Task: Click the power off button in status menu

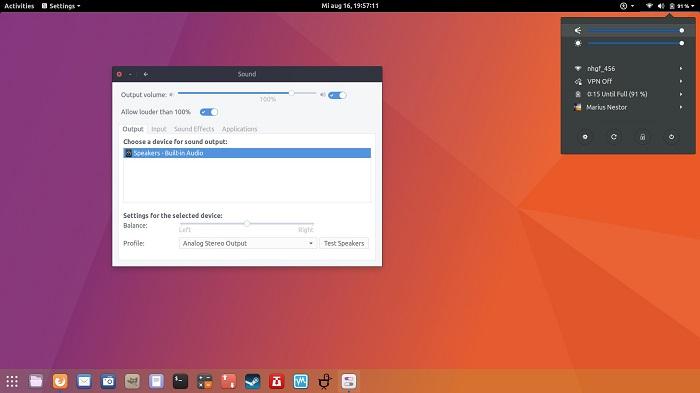Action: tap(671, 137)
